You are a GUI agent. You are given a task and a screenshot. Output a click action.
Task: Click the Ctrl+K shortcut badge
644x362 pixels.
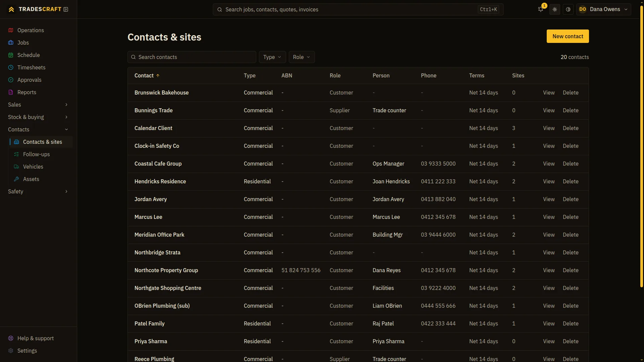(x=488, y=9)
